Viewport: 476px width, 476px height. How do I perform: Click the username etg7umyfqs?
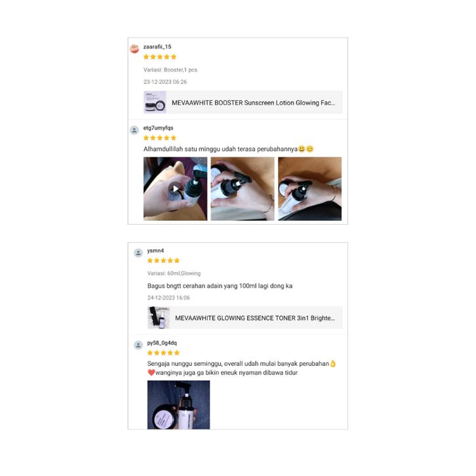pos(158,128)
